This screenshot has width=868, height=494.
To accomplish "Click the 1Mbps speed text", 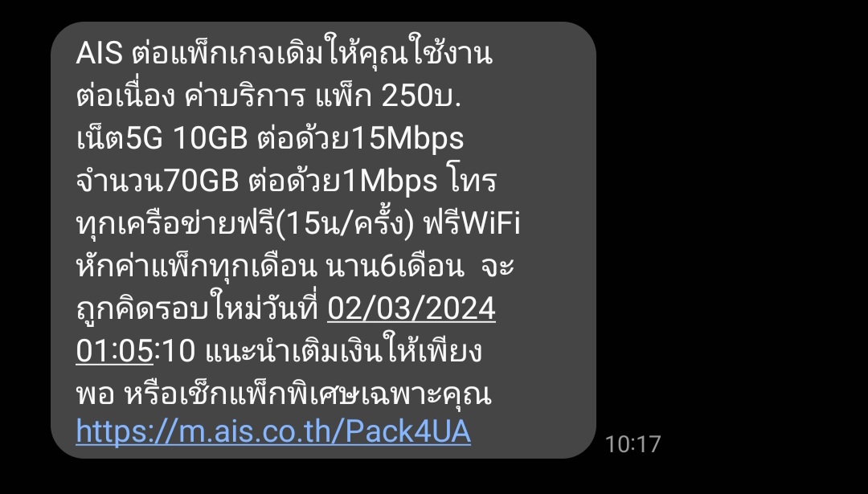I will (391, 182).
